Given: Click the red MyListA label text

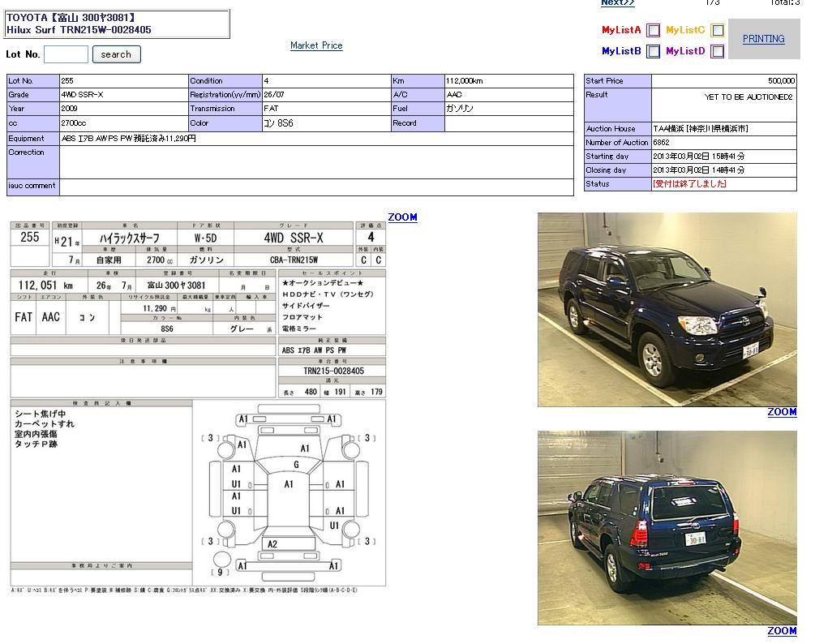Looking at the screenshot, I should pyautogui.click(x=621, y=30).
